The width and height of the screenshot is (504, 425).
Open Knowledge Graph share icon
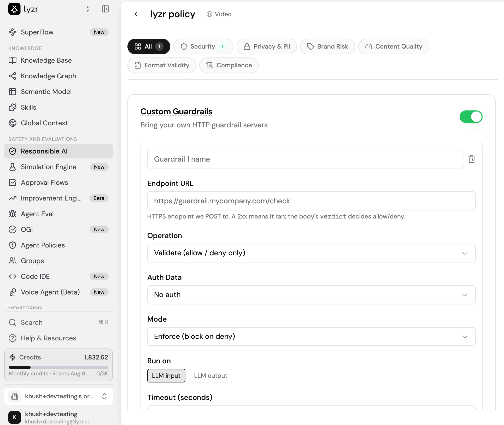[13, 76]
